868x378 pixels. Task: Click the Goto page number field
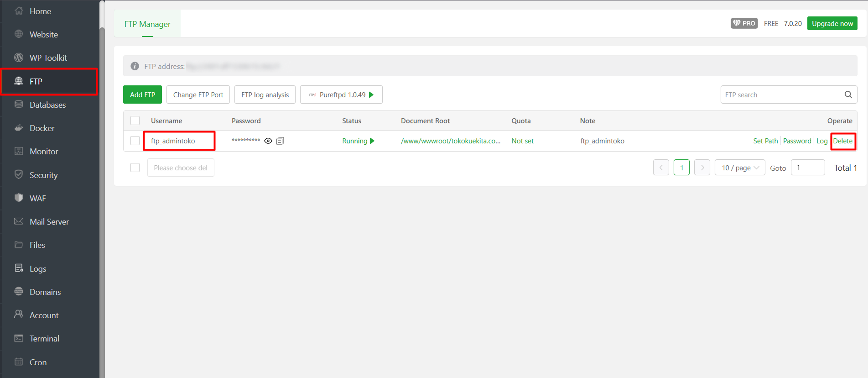click(807, 168)
